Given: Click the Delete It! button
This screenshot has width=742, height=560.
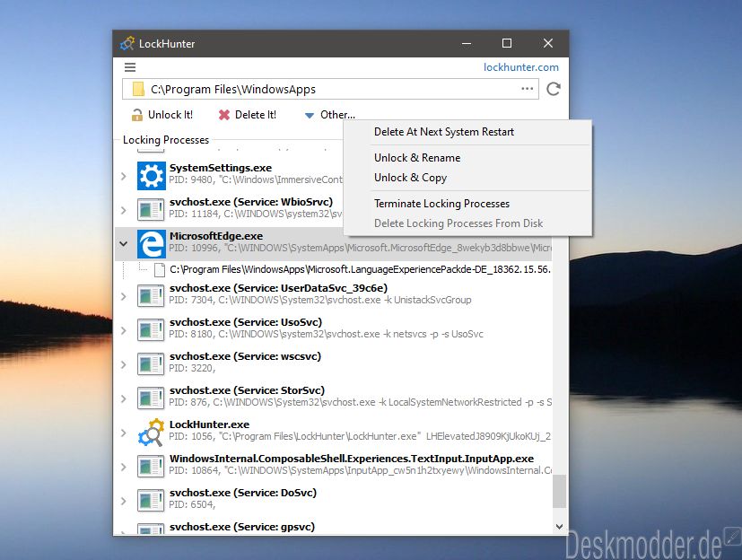Looking at the screenshot, I should tap(248, 115).
